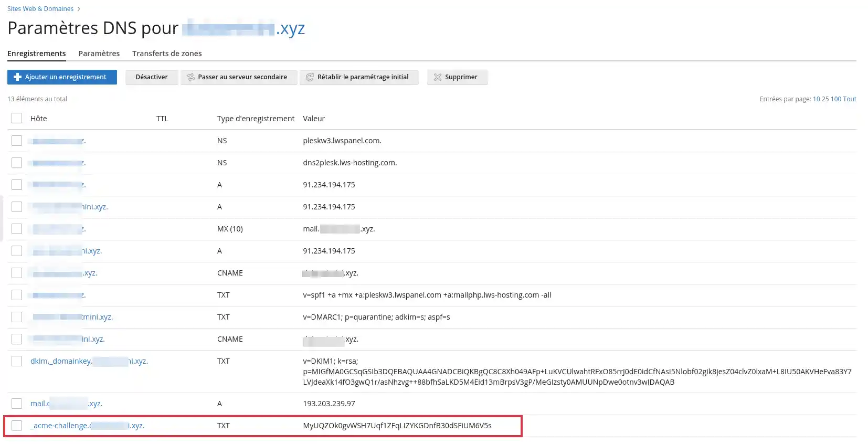Click the 13 éléments au total text
The image size is (868, 444).
(x=37, y=99)
